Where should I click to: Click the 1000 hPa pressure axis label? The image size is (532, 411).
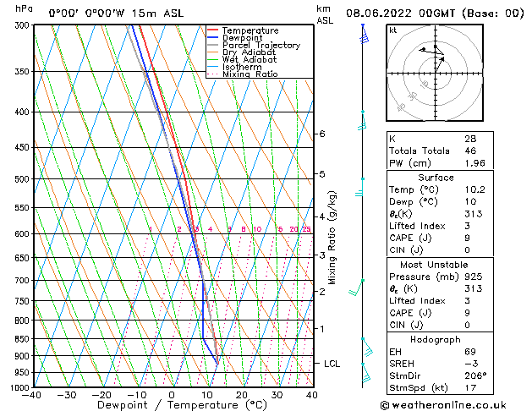click(x=21, y=387)
